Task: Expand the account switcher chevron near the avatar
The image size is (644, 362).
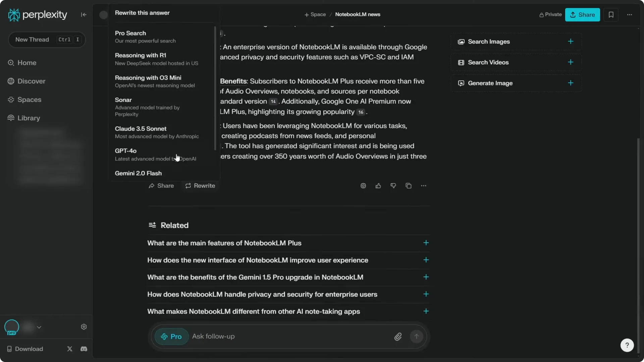Action: pyautogui.click(x=39, y=327)
